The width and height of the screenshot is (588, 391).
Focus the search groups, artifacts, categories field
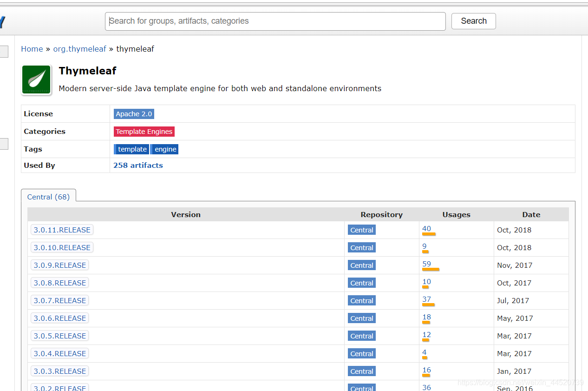point(275,21)
